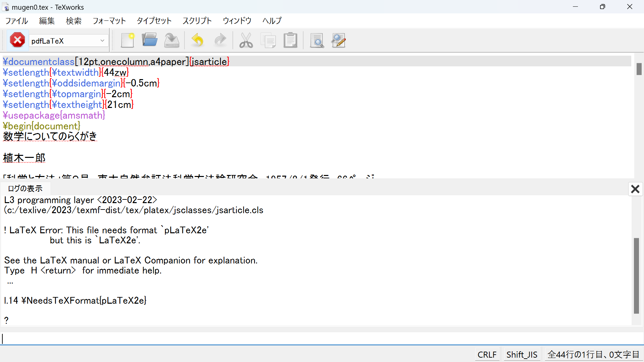Click the ¥setlength{¥textwidth}{44zw} line

(x=66, y=72)
